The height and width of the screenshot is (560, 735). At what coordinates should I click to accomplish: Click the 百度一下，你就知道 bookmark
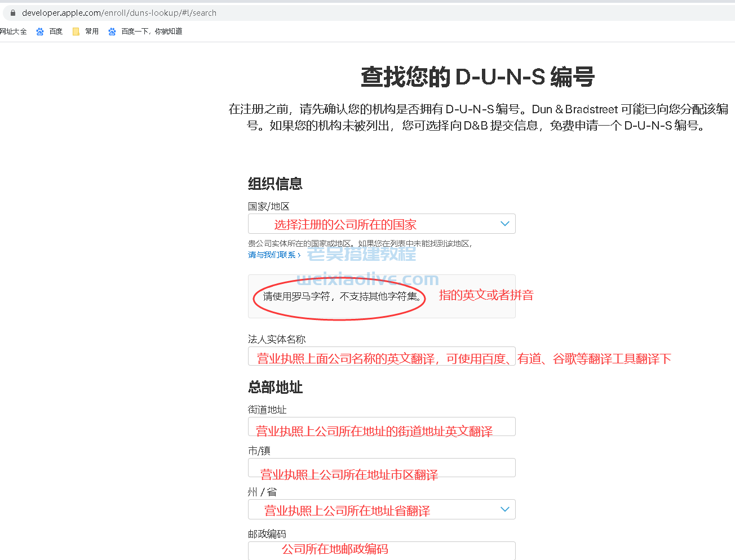pos(150,31)
